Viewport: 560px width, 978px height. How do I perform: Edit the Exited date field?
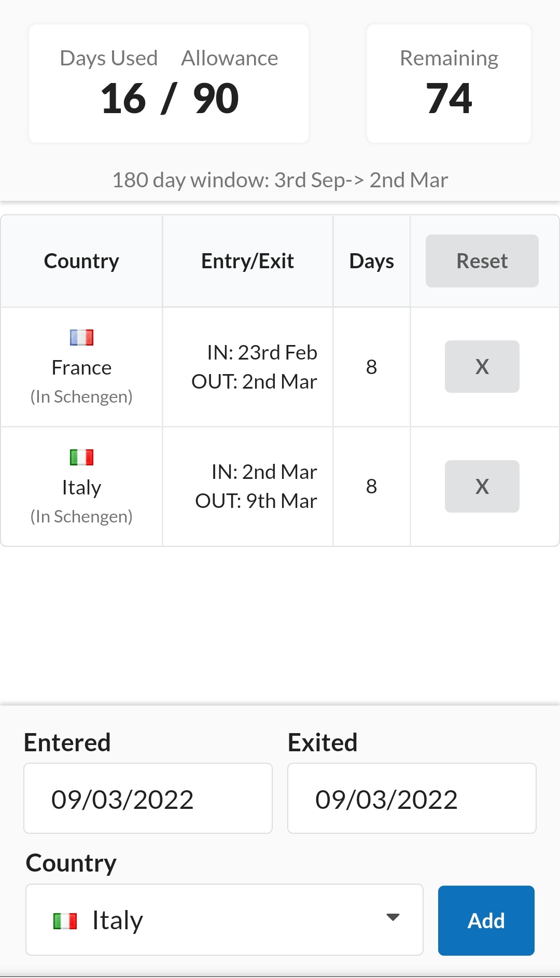(412, 798)
